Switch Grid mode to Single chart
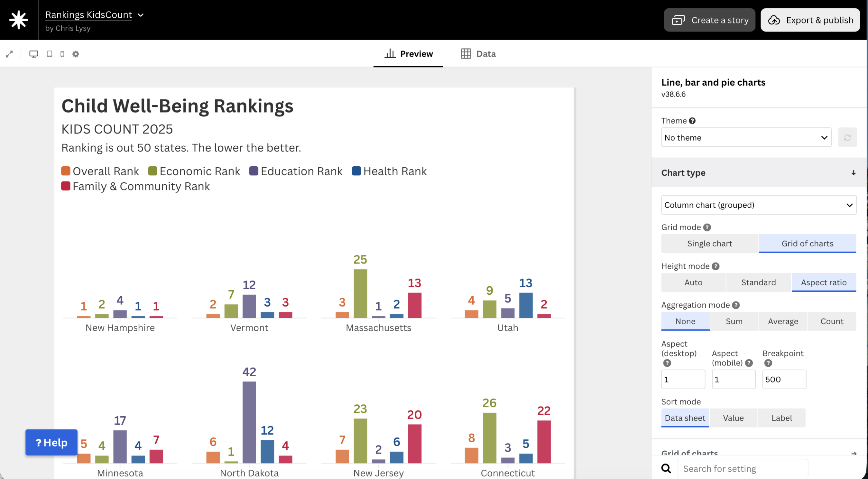 tap(709, 243)
